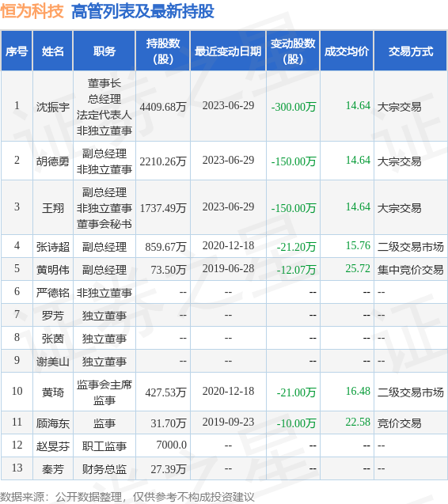Select the 交易方式 column header
Image resolution: width=448 pixels, height=504 pixels.
coord(411,51)
